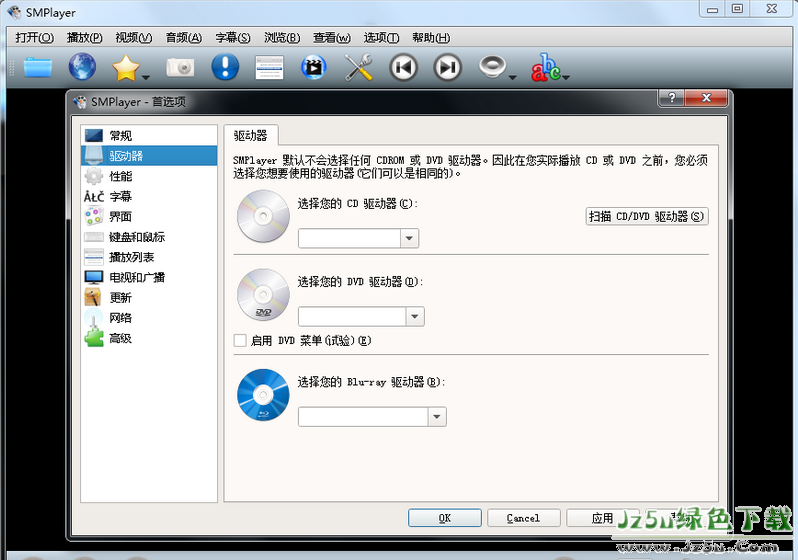Viewport: 798px width, 560px height.
Task: Select 高级 in the preferences sidebar
Action: tap(149, 338)
